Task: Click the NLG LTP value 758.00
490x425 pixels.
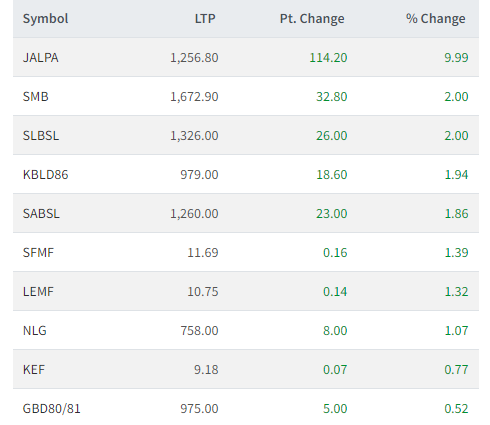Action: [x=199, y=331]
